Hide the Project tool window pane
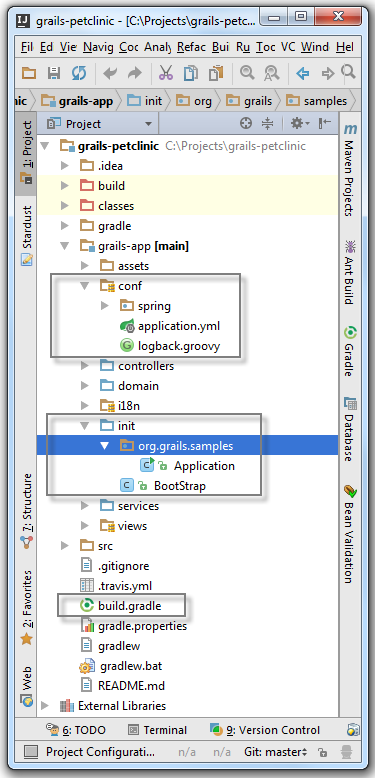375x778 pixels. 325,124
